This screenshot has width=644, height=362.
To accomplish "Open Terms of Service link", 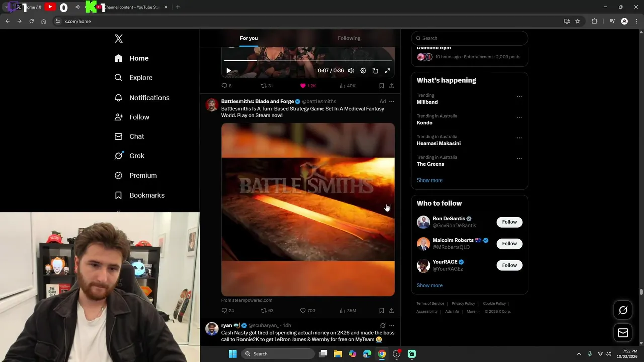I will [x=430, y=304].
